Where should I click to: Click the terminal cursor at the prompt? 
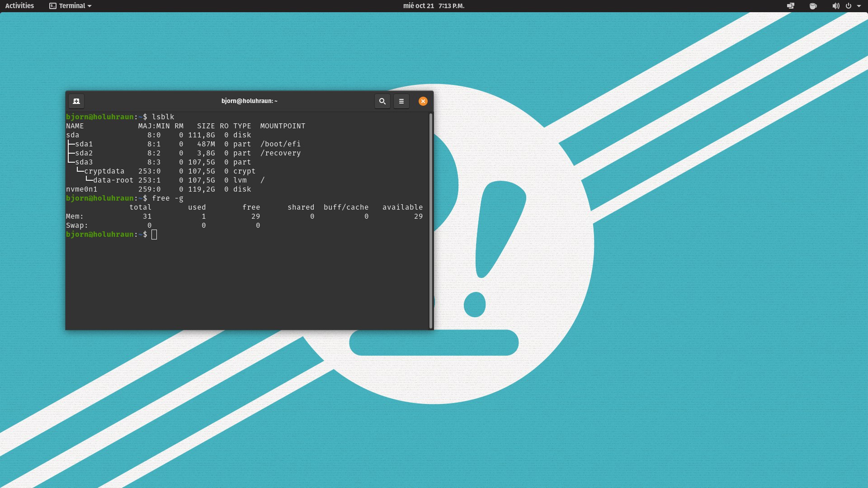[x=154, y=234]
